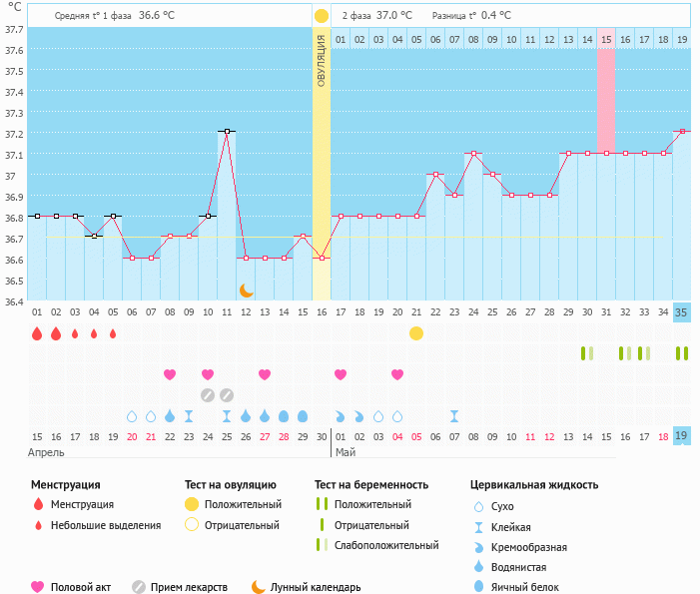Click the positive pregnancy test bars on day 35
The height and width of the screenshot is (594, 700).
[682, 353]
